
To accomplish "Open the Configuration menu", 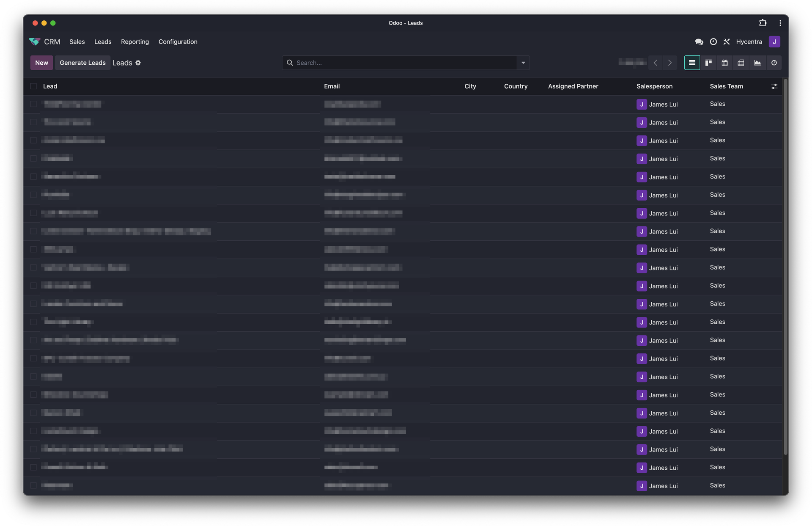I will 178,41.
